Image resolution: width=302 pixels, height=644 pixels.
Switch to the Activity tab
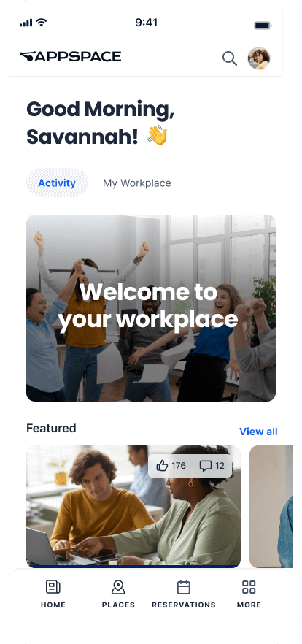[x=57, y=183]
